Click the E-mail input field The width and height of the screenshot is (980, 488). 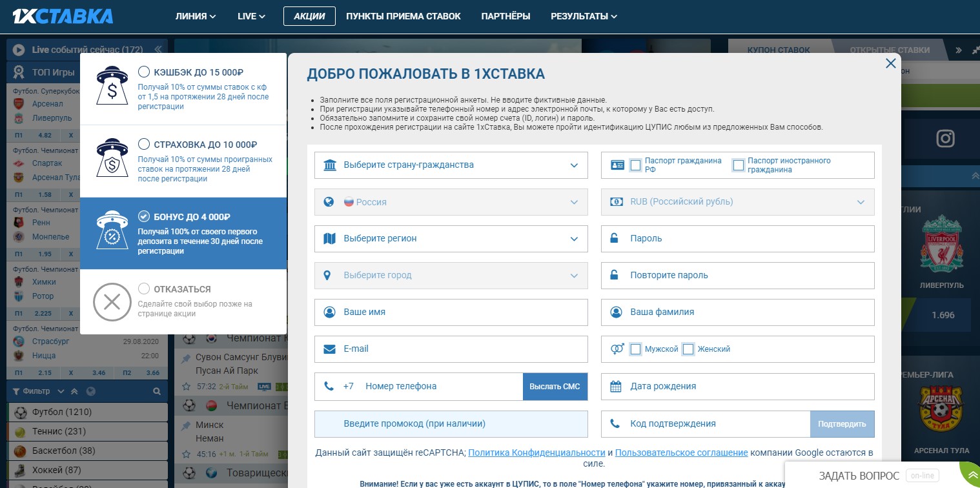point(451,349)
